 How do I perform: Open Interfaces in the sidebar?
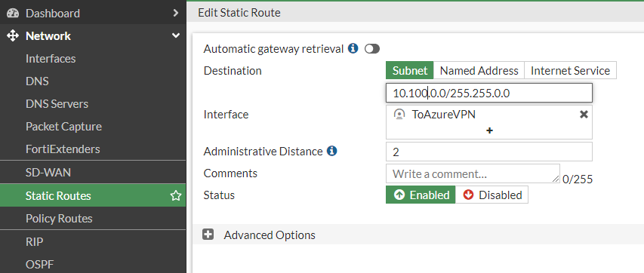pos(51,59)
